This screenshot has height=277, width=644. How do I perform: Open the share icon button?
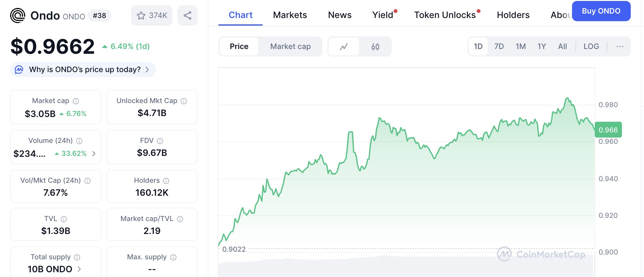point(188,15)
